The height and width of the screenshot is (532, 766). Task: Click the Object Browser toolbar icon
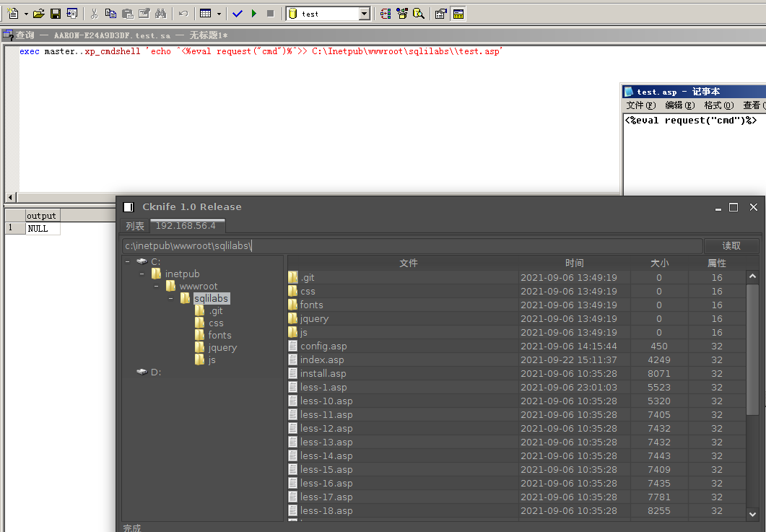402,14
